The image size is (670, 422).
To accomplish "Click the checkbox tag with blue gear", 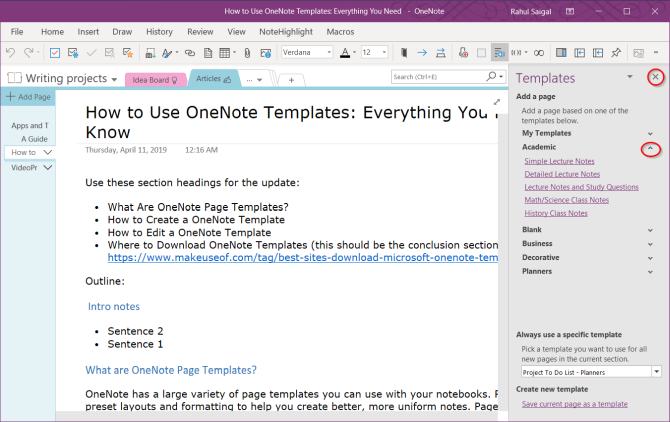I will point(73,53).
